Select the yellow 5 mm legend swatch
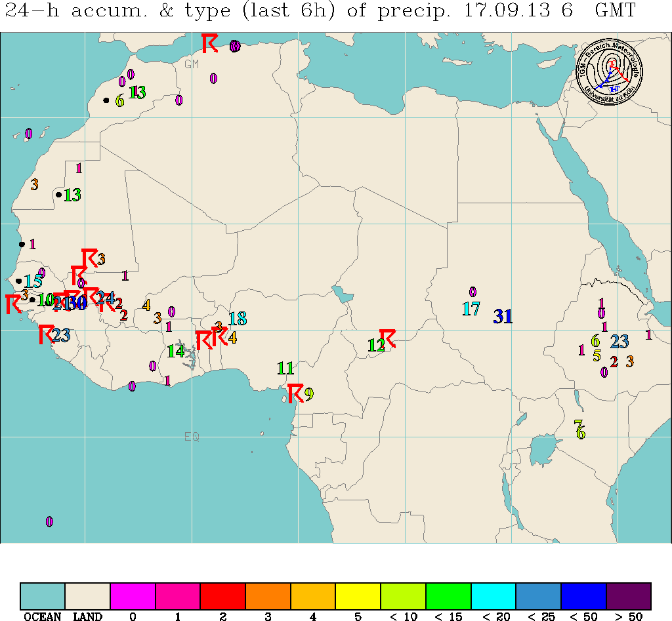The height and width of the screenshot is (621, 672). [x=358, y=595]
